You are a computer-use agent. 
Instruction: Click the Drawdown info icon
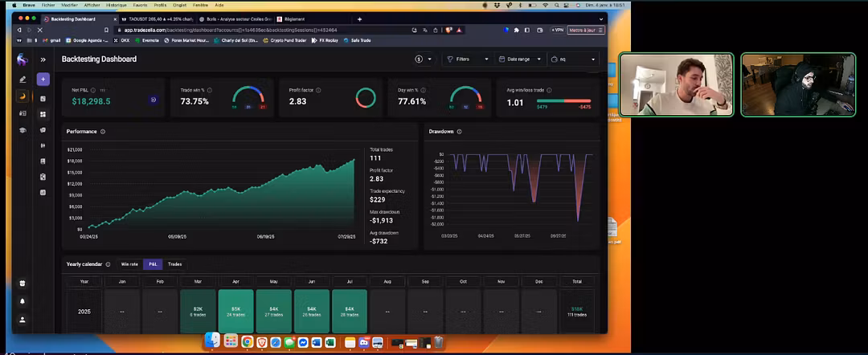(x=461, y=131)
